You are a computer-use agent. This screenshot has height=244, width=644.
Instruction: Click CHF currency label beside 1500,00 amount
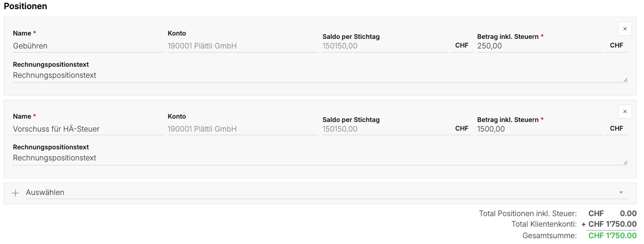pyautogui.click(x=617, y=128)
